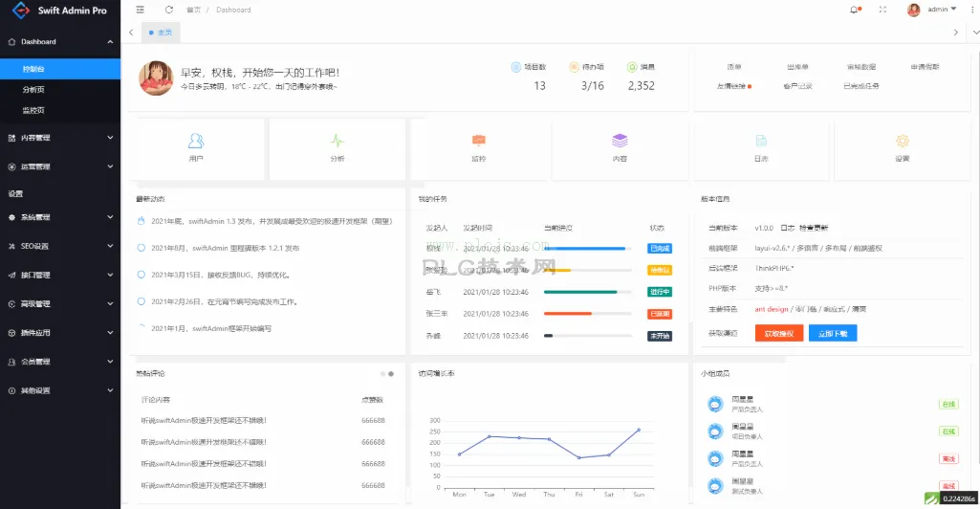Open the 设置 orange gear shortcut icon
The height and width of the screenshot is (509, 980).
point(902,141)
